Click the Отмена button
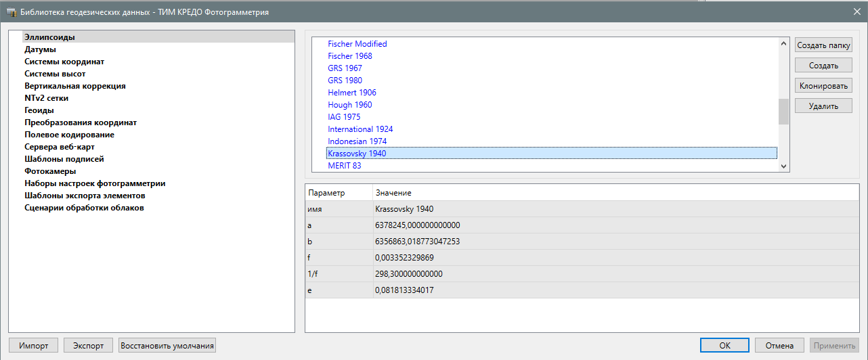The height and width of the screenshot is (360, 868). click(779, 345)
